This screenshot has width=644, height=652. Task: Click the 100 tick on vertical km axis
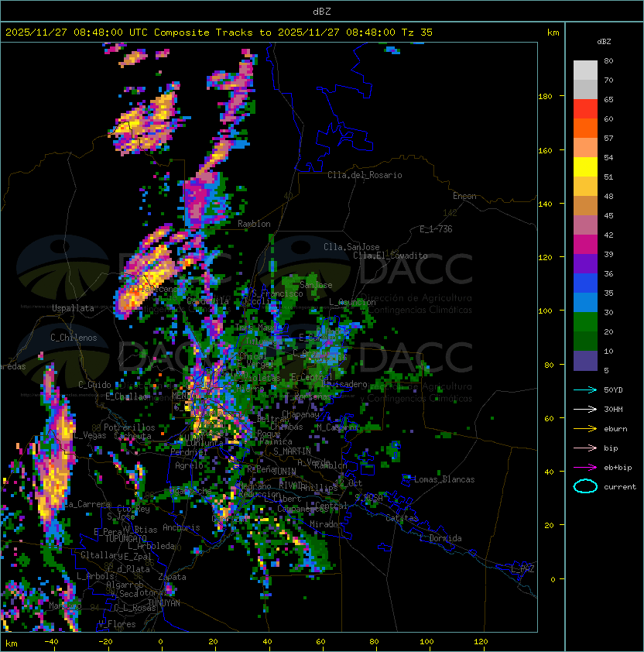(x=545, y=311)
